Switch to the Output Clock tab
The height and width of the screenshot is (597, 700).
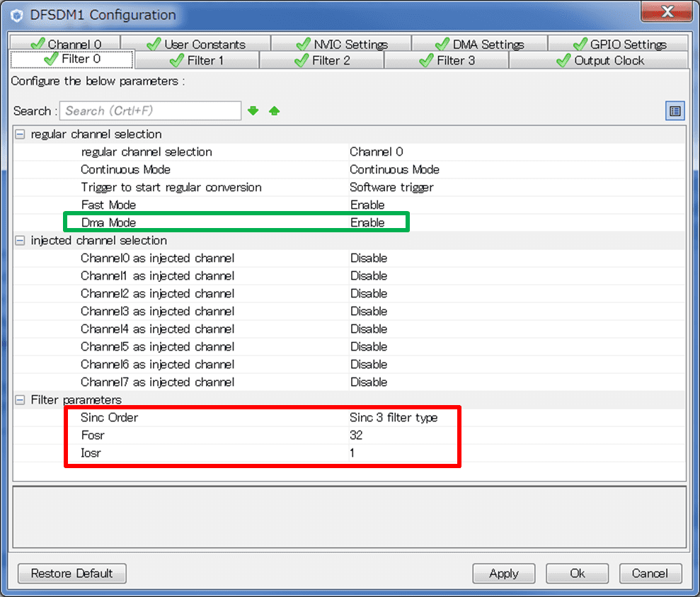[x=599, y=61]
